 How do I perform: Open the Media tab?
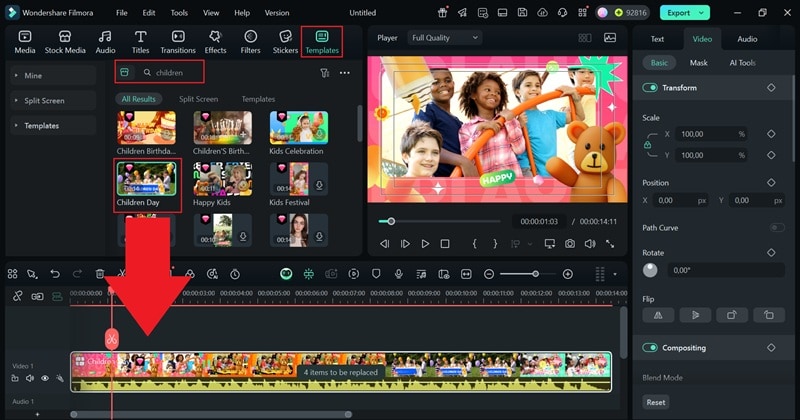point(24,42)
